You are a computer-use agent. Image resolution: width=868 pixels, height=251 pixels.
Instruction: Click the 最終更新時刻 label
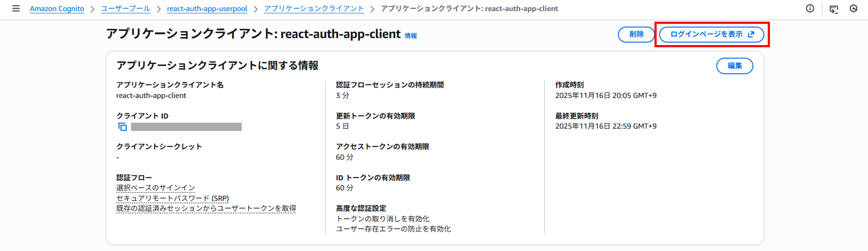577,116
